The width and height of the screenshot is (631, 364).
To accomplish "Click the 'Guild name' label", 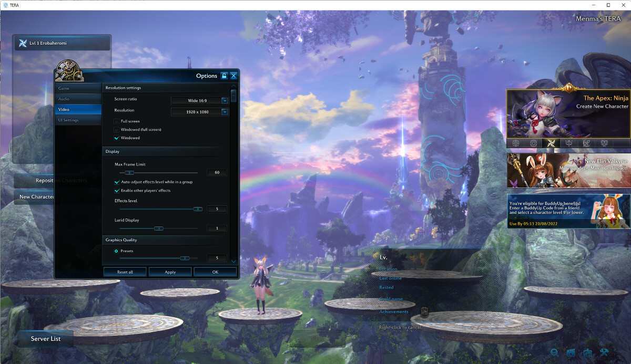I will click(391, 299).
